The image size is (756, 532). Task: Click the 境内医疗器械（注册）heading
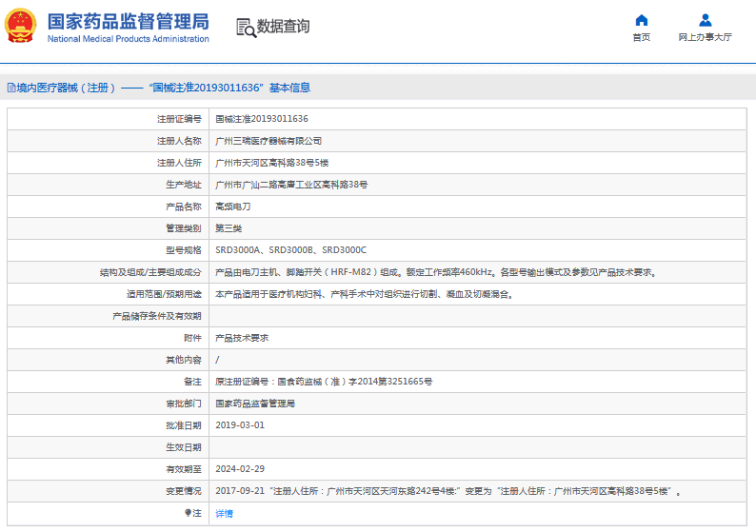click(x=66, y=88)
